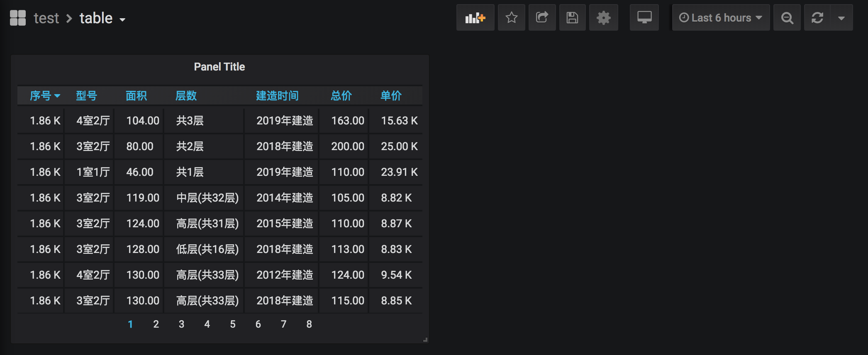Open the refresh interval dropdown arrow

841,18
